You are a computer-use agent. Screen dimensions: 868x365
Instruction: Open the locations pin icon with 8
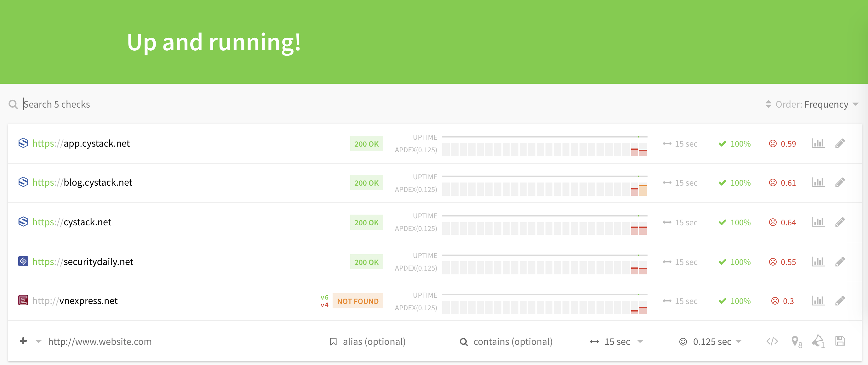point(796,342)
